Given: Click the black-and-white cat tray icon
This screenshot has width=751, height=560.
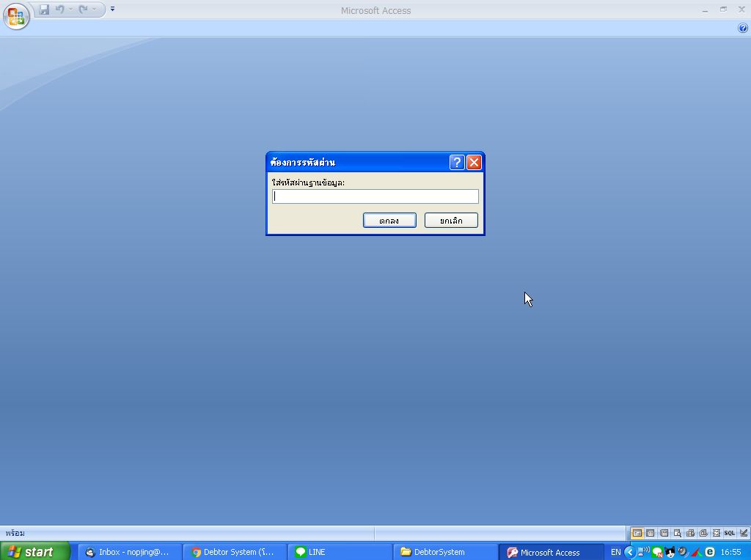Looking at the screenshot, I should click(670, 553).
